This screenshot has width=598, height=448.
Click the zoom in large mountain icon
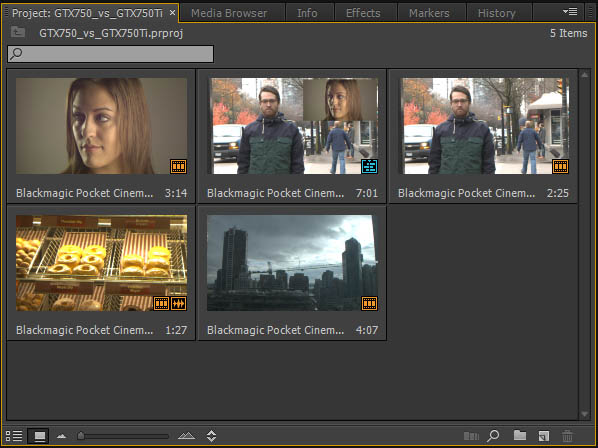point(186,435)
